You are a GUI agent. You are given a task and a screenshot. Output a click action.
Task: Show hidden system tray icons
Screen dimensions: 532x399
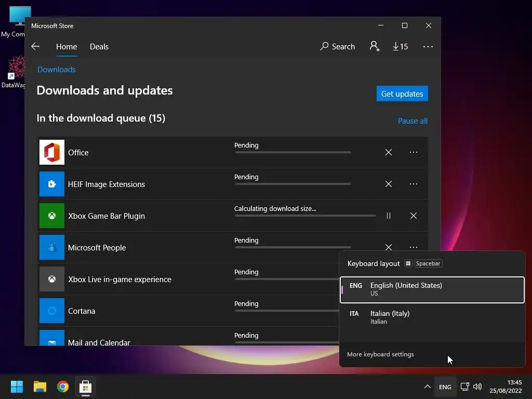(428, 387)
